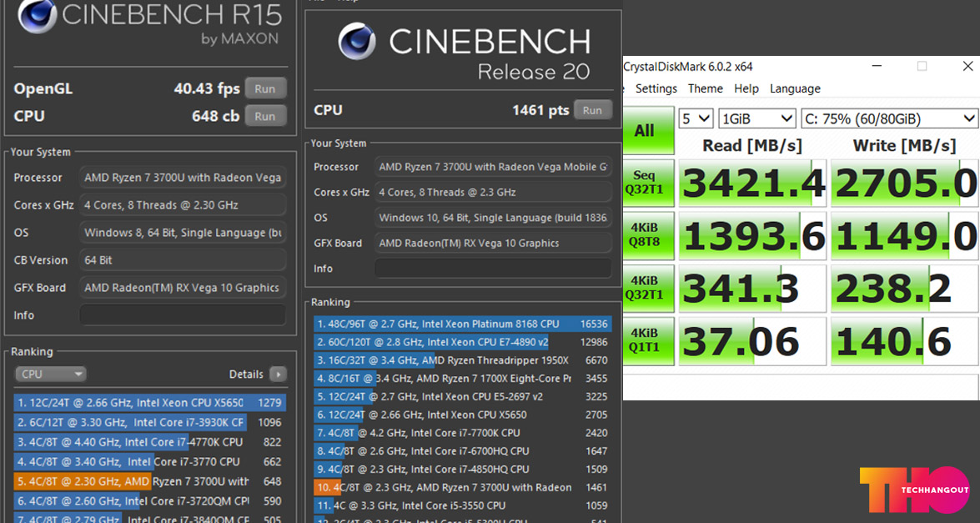
Task: Select R20 ranking row Ryzen 7 1700X
Action: (463, 379)
